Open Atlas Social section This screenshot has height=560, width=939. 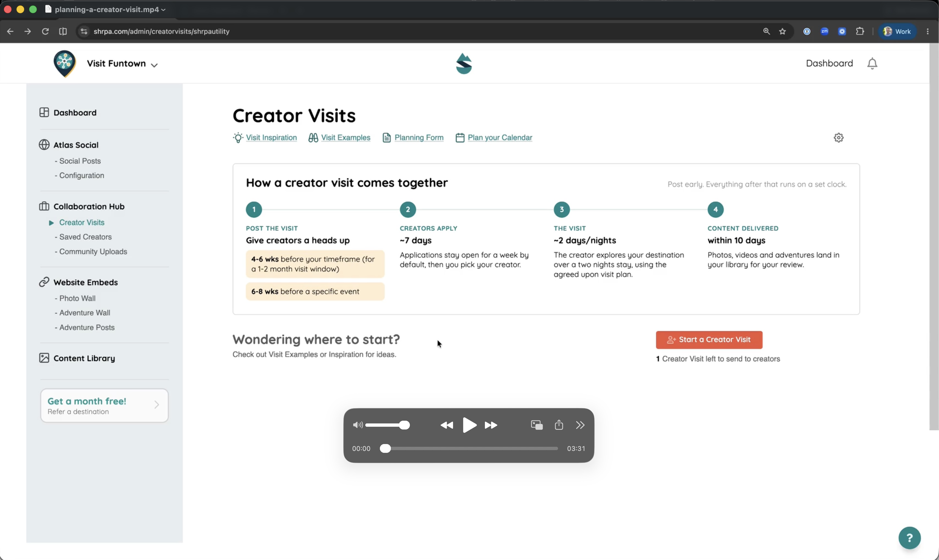(69, 145)
